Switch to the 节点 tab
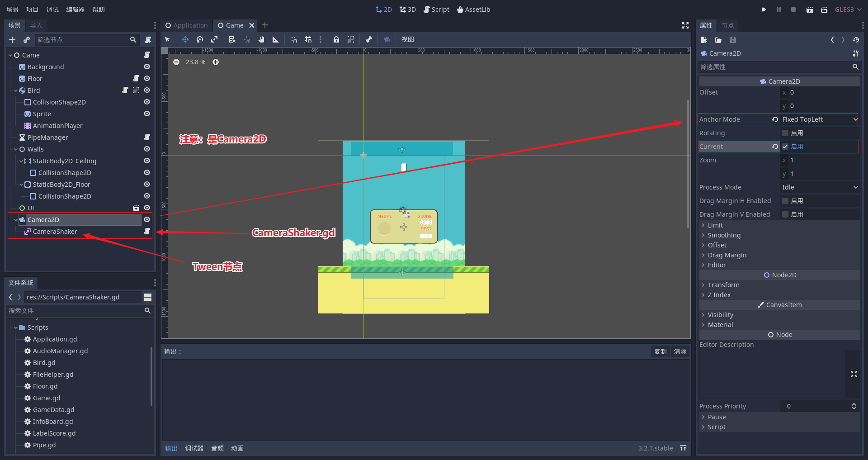 point(728,25)
